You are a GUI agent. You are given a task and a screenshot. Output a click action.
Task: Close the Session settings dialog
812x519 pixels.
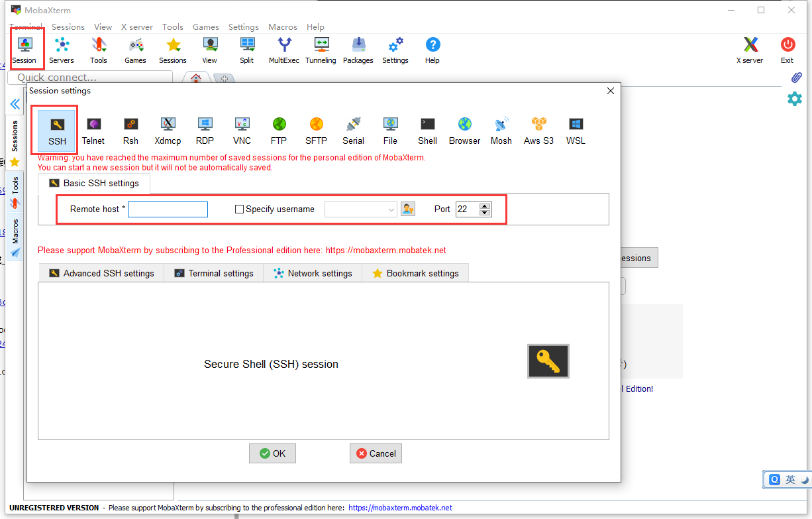[x=611, y=91]
